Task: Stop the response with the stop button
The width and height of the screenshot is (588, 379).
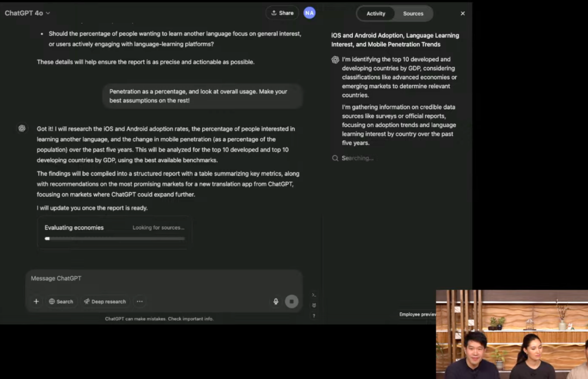Action: click(292, 301)
